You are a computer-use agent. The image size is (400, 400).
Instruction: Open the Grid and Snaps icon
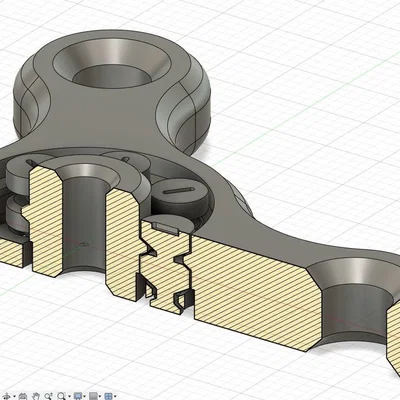(93, 396)
